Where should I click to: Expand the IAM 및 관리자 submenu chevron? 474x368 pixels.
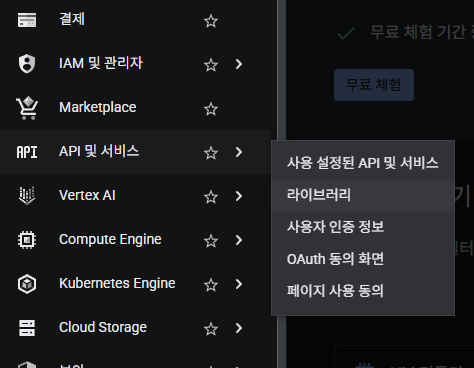(239, 64)
